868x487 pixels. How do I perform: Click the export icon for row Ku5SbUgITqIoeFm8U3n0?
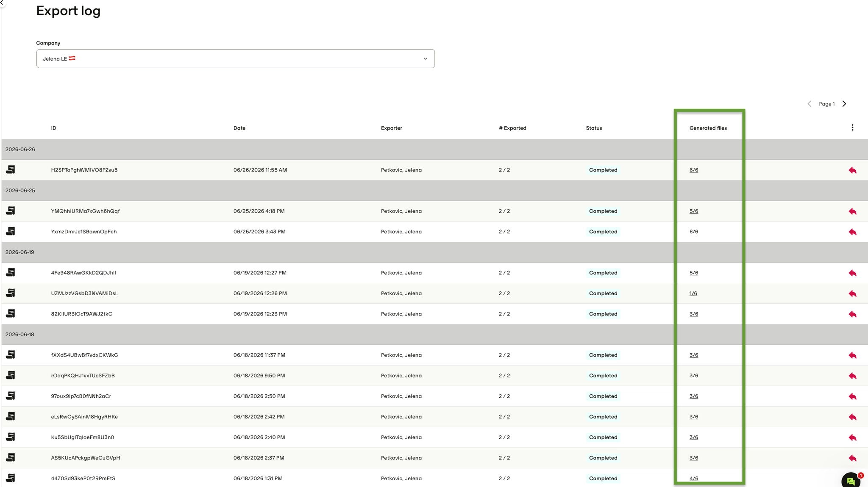(11, 437)
